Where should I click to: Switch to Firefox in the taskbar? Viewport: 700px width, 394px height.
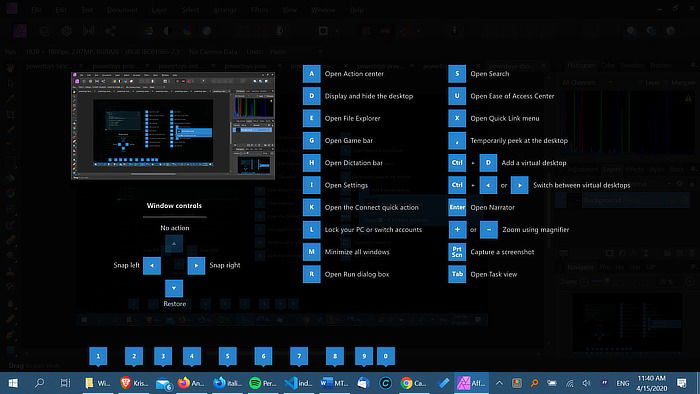tap(191, 383)
